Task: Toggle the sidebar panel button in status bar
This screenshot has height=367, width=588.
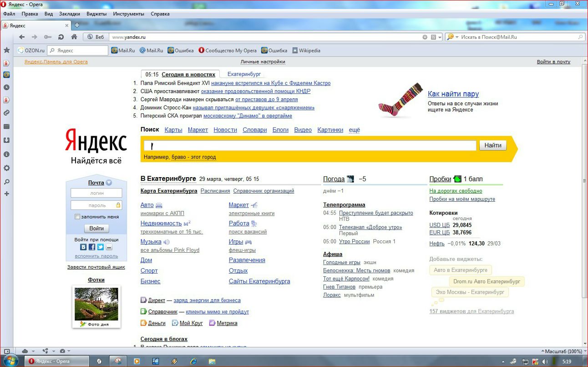Action: (6, 351)
